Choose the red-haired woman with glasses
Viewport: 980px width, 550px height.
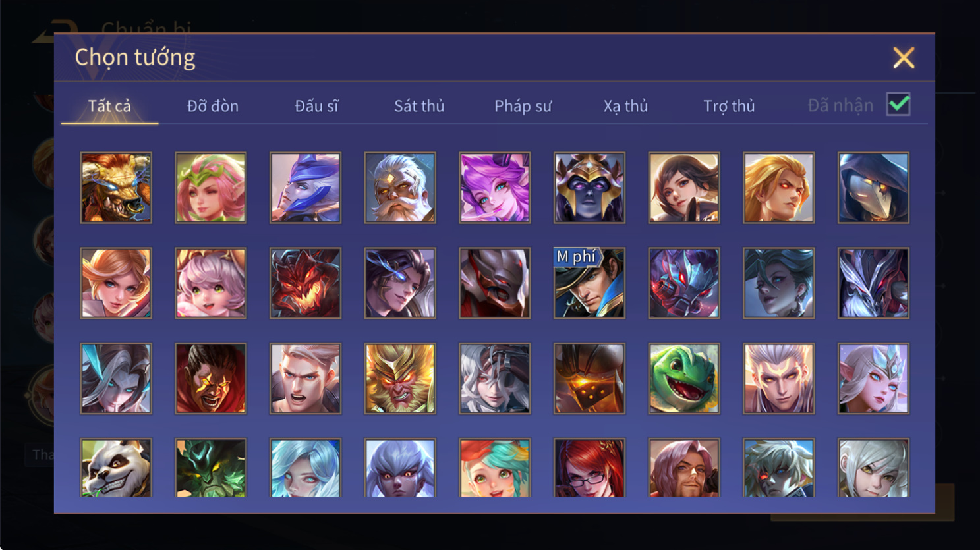pos(589,468)
